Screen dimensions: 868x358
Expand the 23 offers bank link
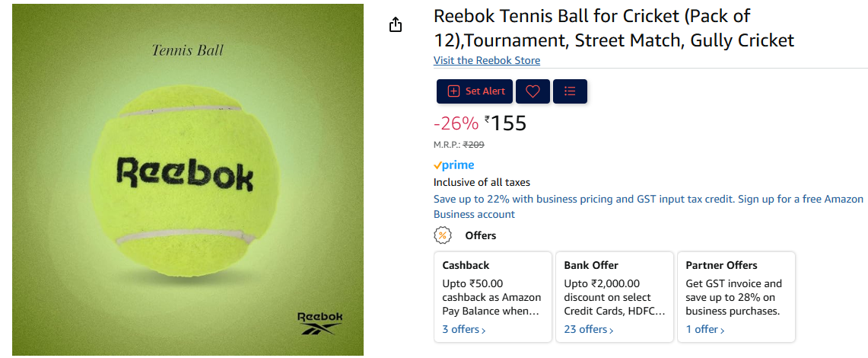[588, 329]
